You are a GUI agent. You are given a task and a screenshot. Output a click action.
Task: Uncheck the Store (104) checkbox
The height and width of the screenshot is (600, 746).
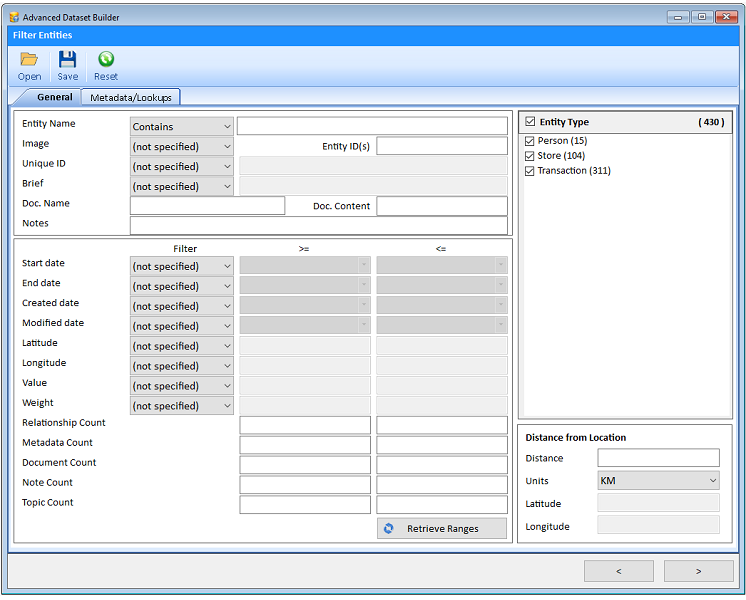pyautogui.click(x=530, y=156)
